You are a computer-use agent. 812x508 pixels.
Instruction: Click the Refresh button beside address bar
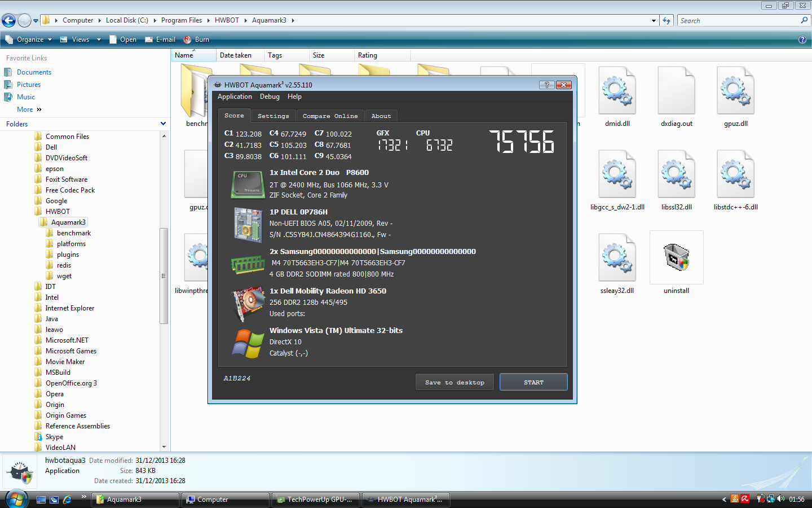pyautogui.click(x=667, y=20)
